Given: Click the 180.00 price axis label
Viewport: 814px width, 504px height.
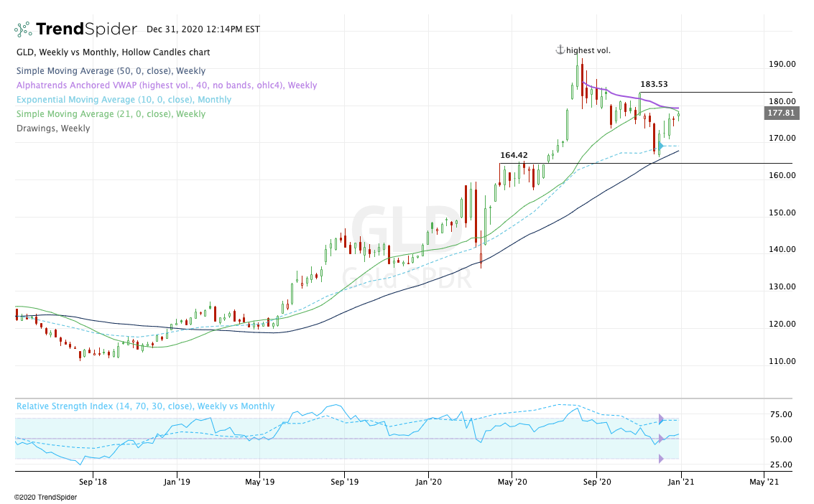Looking at the screenshot, I should 782,102.
